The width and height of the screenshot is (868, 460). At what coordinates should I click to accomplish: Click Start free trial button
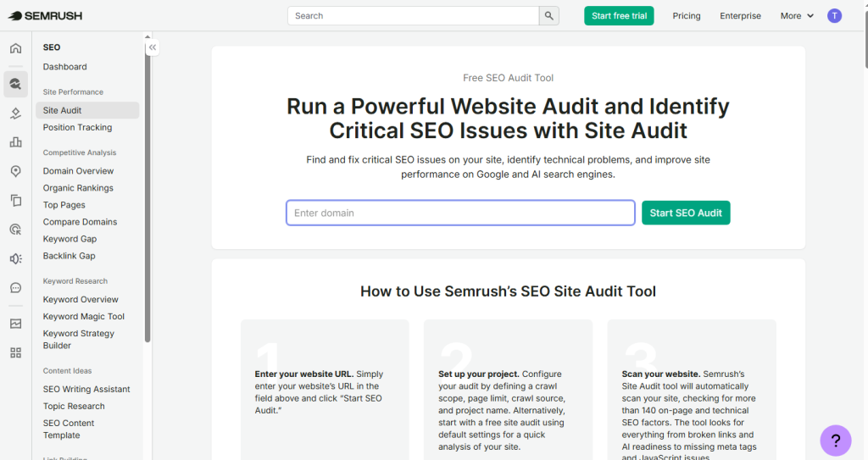619,16
